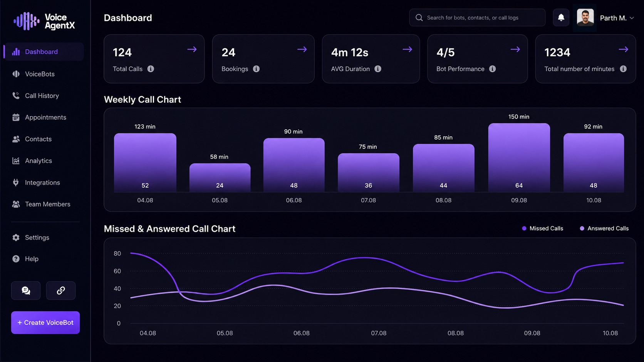Open AVG Duration card arrow
Screen dimensions: 644x362
[x=408, y=49]
